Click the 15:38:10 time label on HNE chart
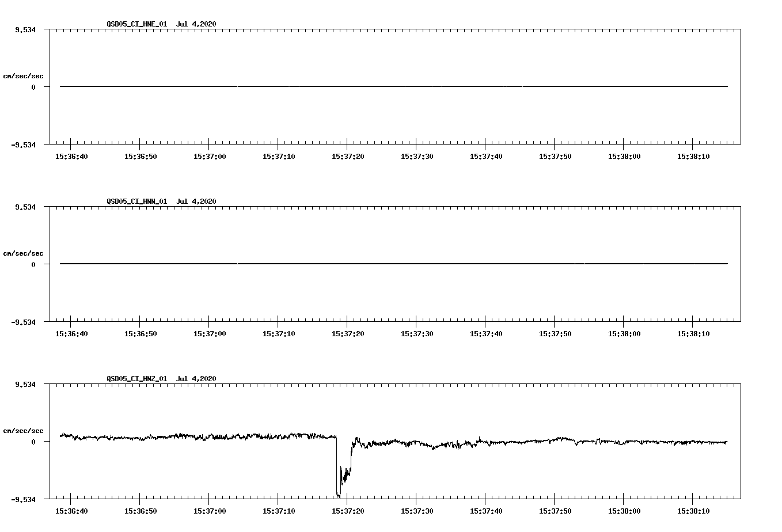Image resolution: width=782 pixels, height=532 pixels. [x=693, y=157]
